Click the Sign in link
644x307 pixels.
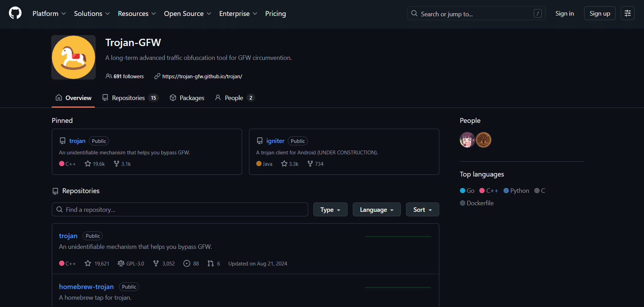click(564, 13)
